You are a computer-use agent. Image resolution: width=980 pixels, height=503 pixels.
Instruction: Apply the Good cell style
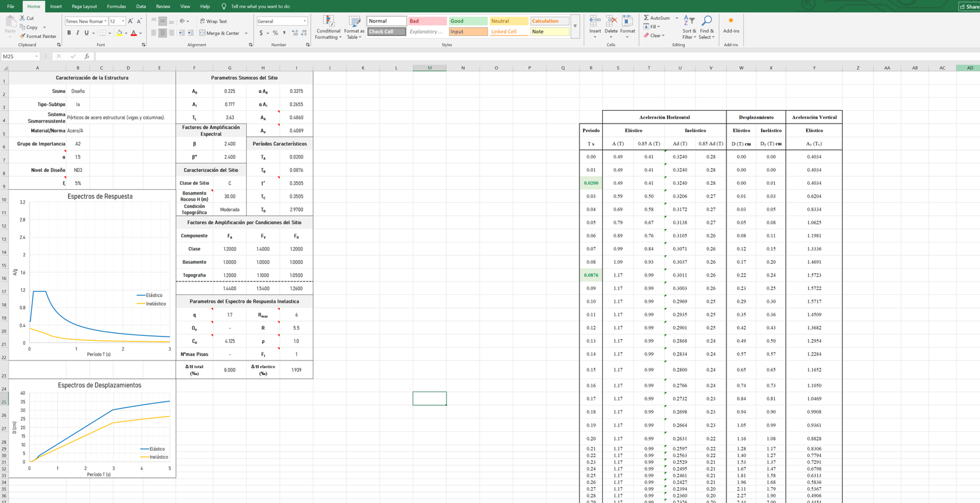[468, 21]
